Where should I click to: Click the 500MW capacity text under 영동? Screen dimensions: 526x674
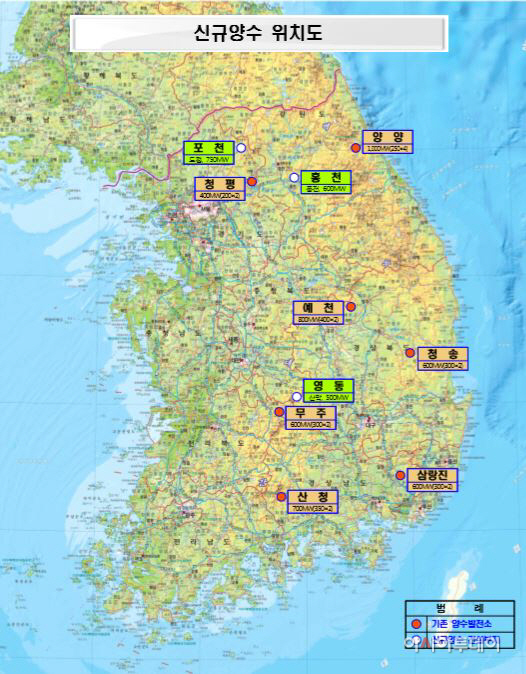point(329,398)
